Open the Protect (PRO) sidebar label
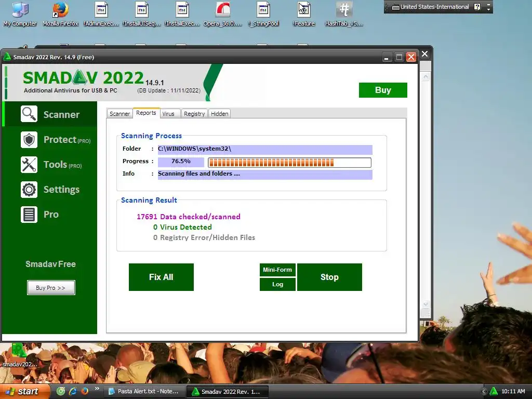Viewport: 532px width, 399px height. (x=67, y=140)
